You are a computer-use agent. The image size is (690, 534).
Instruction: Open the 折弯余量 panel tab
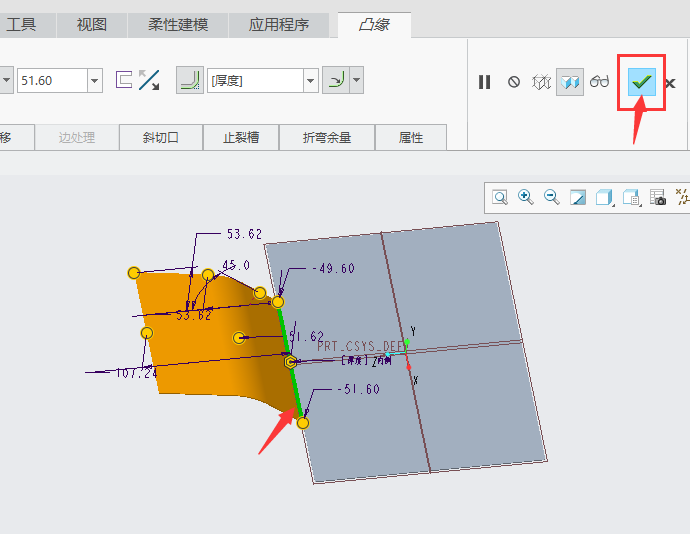(x=327, y=138)
